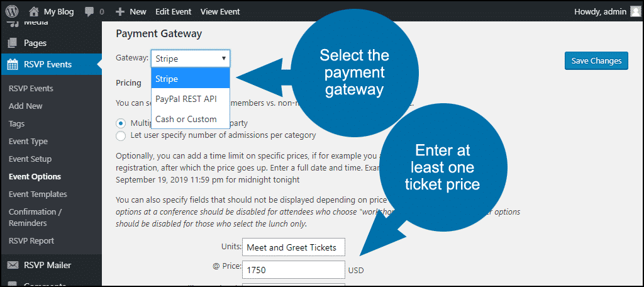Click the RSVP Mailer envelope icon
The width and height of the screenshot is (644, 287).
click(x=13, y=265)
